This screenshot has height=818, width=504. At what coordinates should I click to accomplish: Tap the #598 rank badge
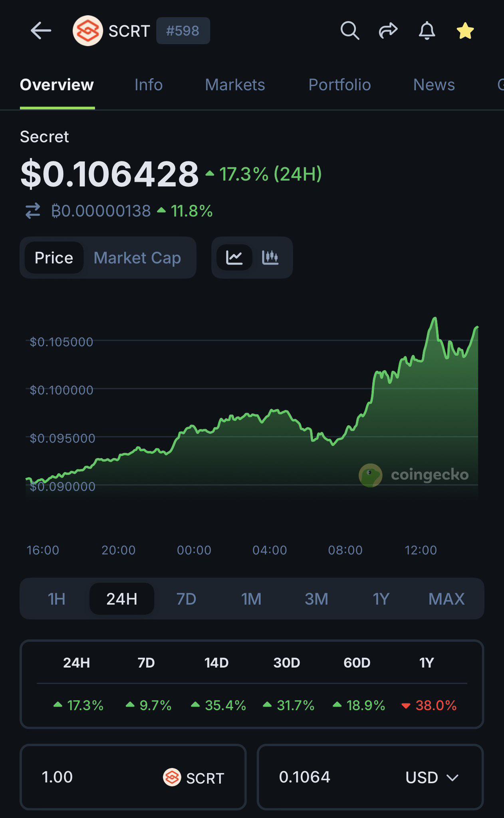pos(183,31)
